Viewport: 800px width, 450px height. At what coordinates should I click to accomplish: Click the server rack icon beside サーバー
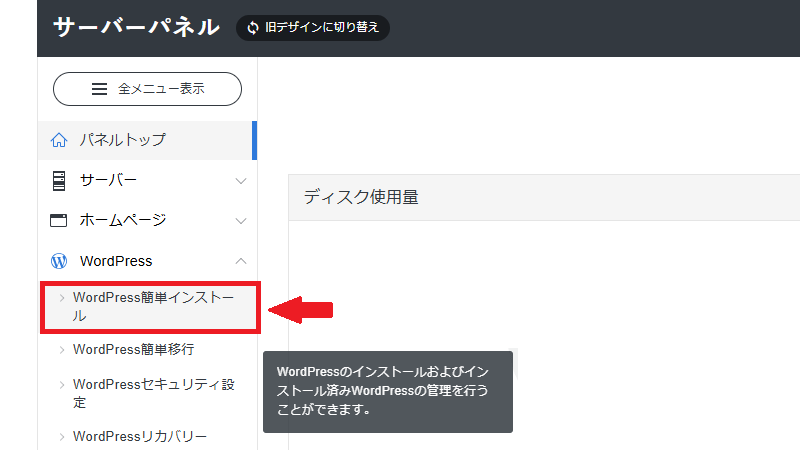coord(59,180)
